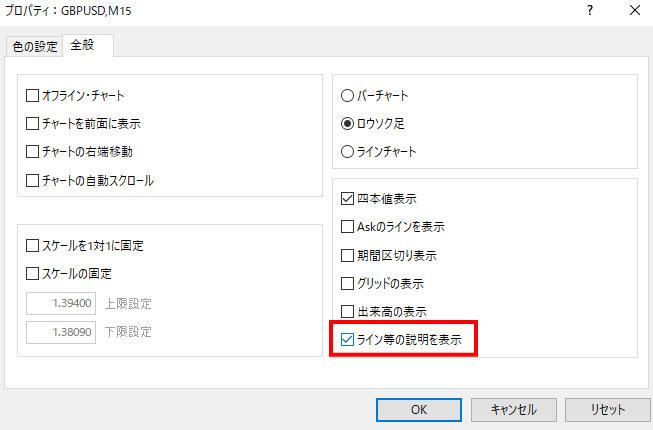The height and width of the screenshot is (430, 653).
Task: Toggle チャートの右端移動 checkbox
Action: pos(33,152)
